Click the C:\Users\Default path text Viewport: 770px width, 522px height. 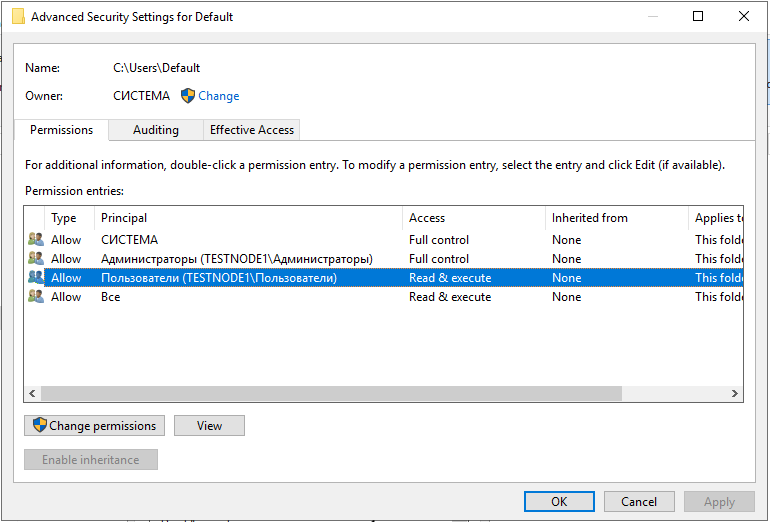pos(157,68)
